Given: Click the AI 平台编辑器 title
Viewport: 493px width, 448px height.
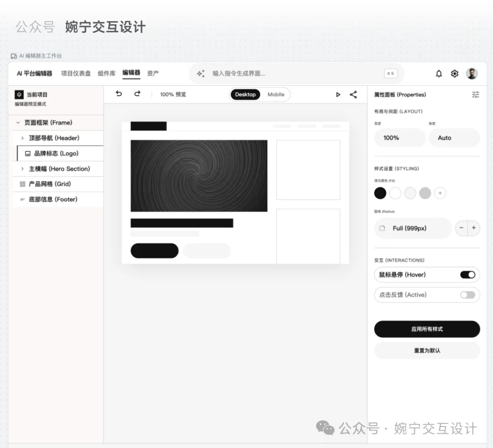Looking at the screenshot, I should [34, 74].
